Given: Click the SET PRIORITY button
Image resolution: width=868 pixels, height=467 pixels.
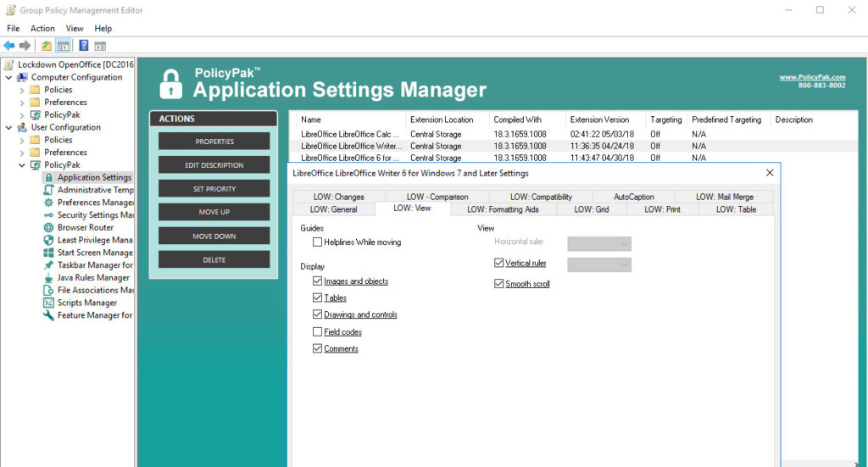Looking at the screenshot, I should click(214, 189).
